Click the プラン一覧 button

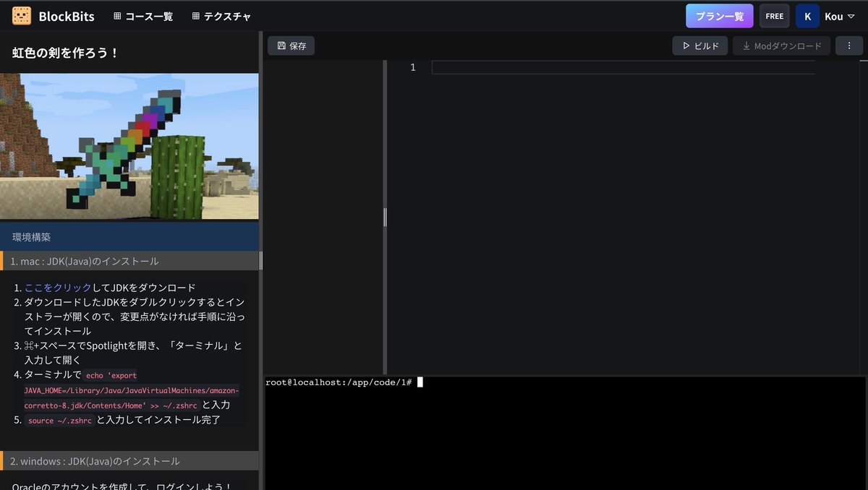719,15
